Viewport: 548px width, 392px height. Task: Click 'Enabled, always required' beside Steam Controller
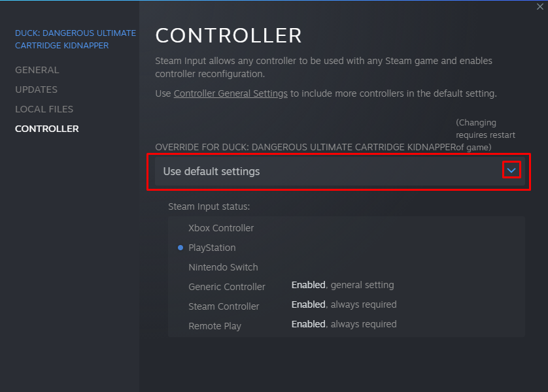tap(343, 304)
